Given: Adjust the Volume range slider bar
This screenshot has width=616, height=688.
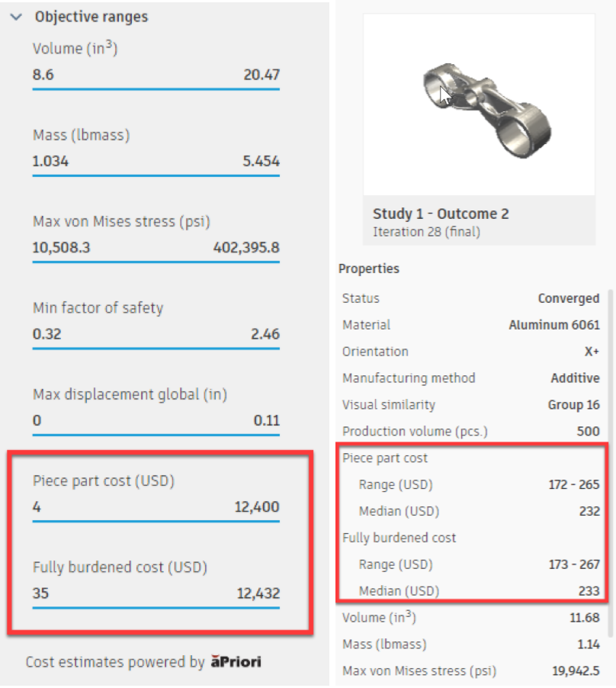Looking at the screenshot, I should (x=156, y=89).
